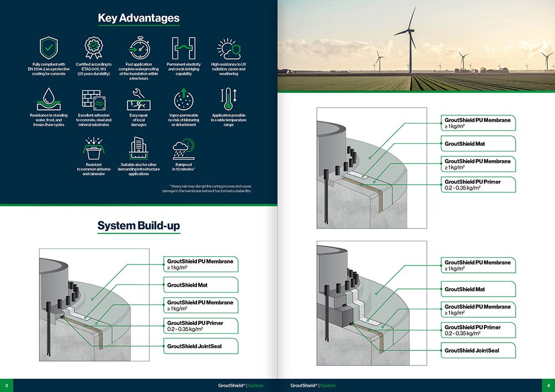Click 'GroutShield JointSeal' label in page 3 diagram
555x392 pixels.
[201, 347]
